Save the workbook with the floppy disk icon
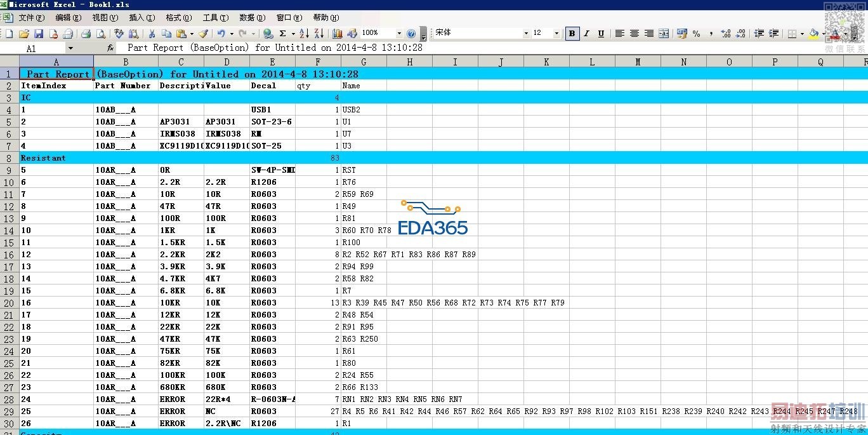868x435 pixels. pyautogui.click(x=39, y=33)
